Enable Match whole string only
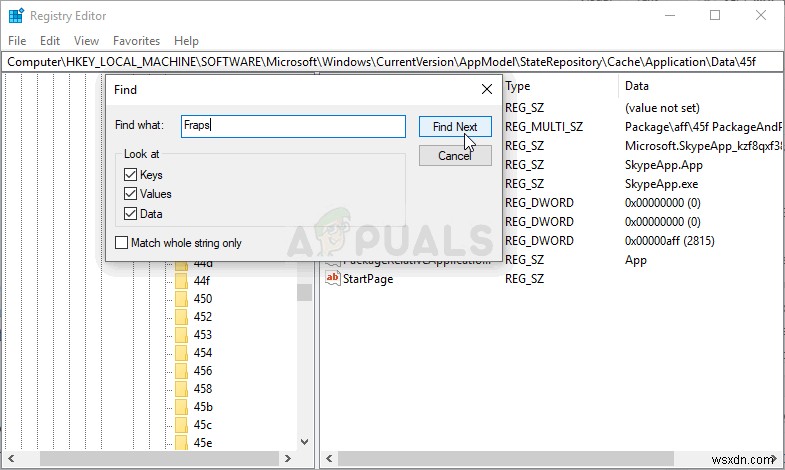 pos(121,243)
